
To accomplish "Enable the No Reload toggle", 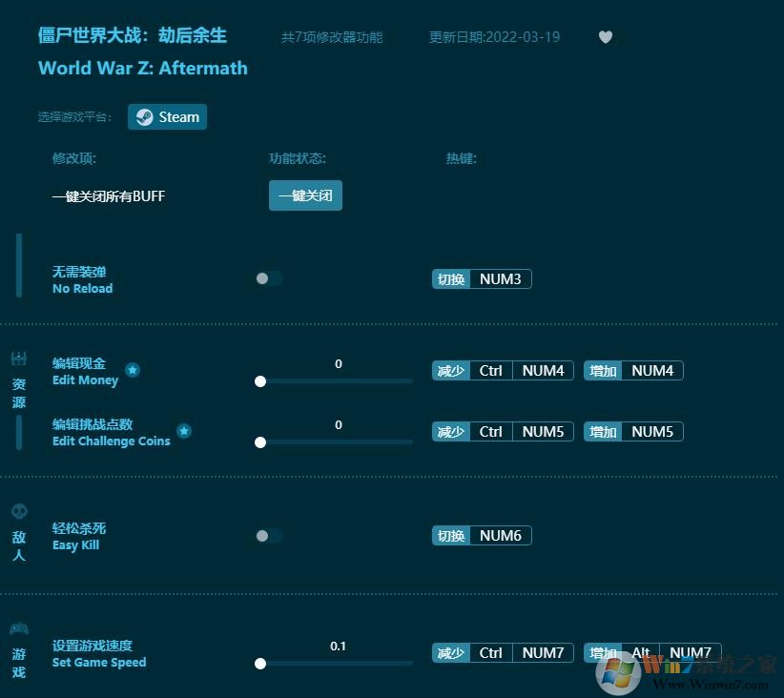I will coord(268,278).
